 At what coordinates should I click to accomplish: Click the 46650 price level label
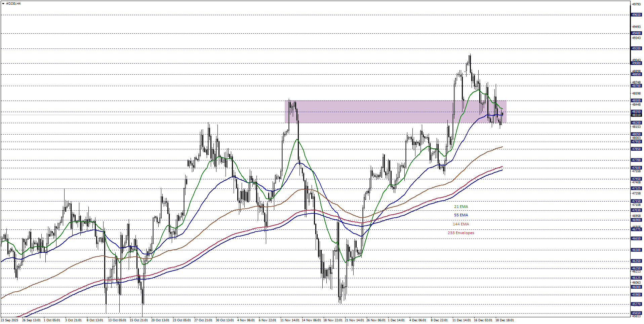[x=636, y=239]
